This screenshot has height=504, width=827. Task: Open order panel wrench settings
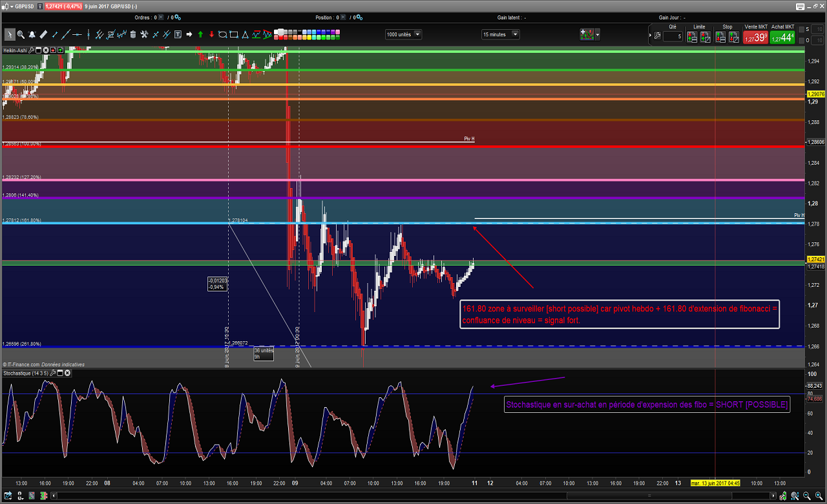point(657,36)
